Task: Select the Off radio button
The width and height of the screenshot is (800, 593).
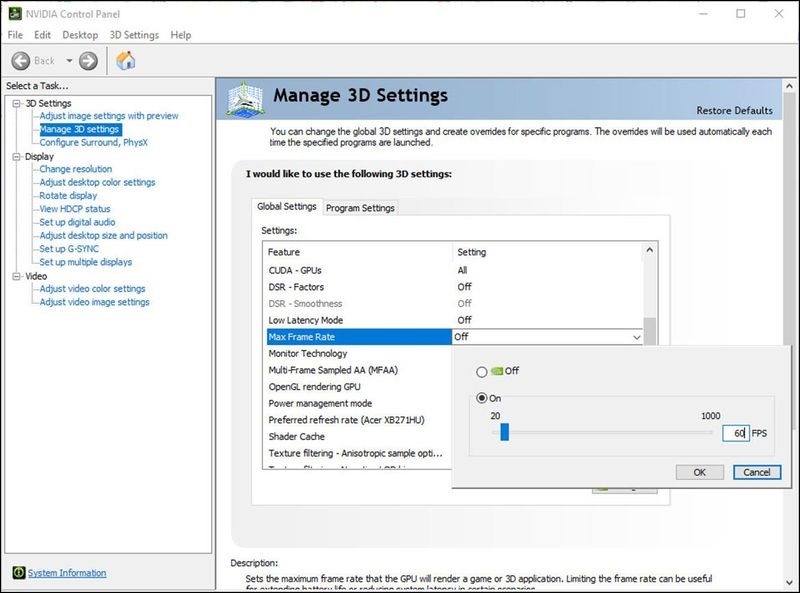Action: click(x=482, y=372)
